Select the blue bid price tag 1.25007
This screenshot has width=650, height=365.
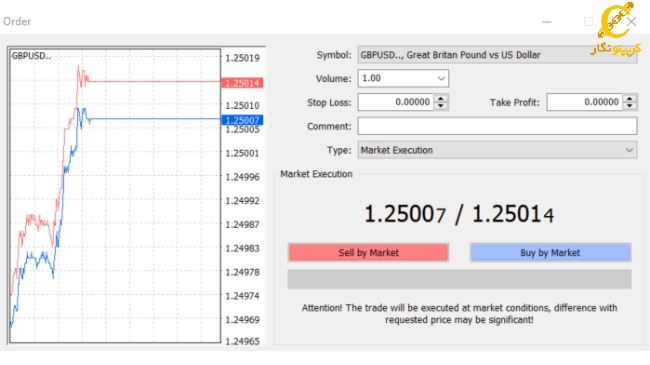coord(243,120)
